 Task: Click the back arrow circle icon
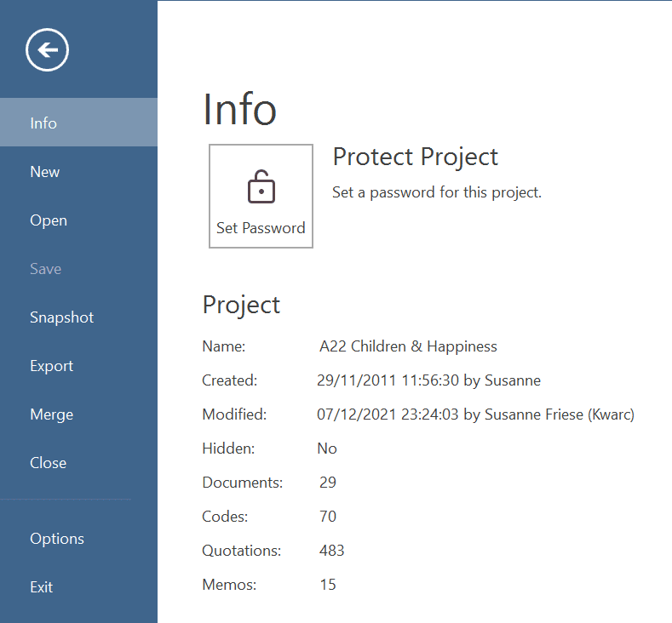click(x=47, y=50)
